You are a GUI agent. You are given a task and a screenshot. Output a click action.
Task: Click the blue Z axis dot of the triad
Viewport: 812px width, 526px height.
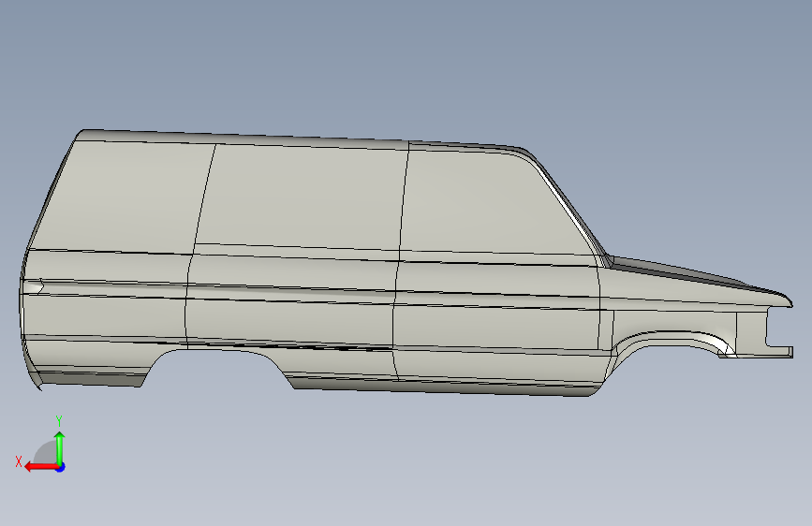coord(61,467)
